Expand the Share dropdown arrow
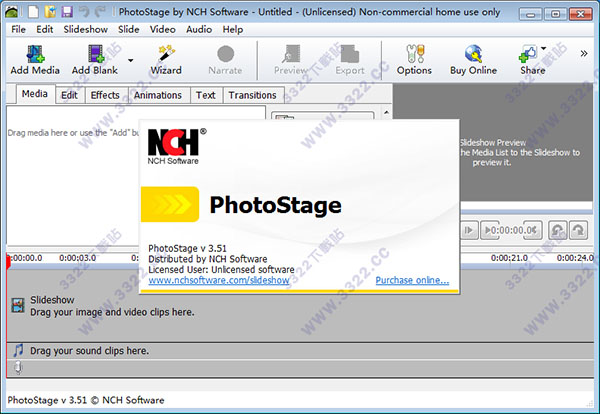Screen dimensions: 600x414 pos(544,49)
